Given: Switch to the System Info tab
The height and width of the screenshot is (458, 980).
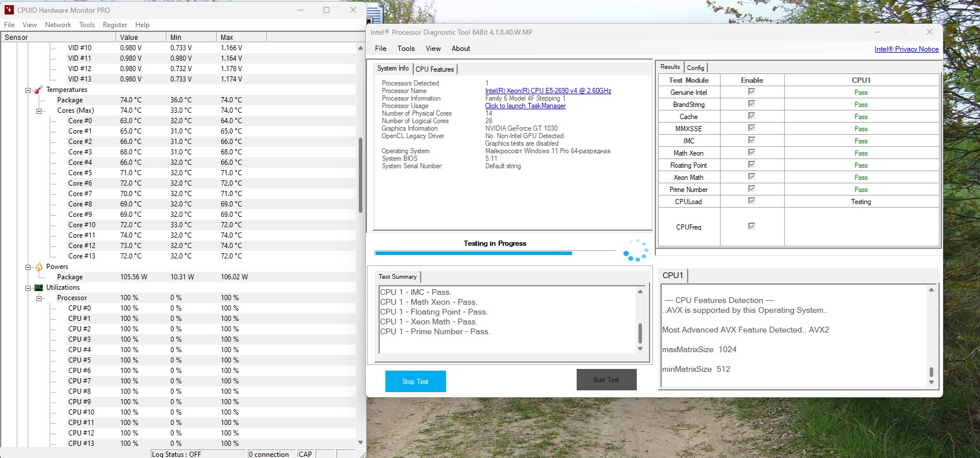Looking at the screenshot, I should click(x=393, y=68).
